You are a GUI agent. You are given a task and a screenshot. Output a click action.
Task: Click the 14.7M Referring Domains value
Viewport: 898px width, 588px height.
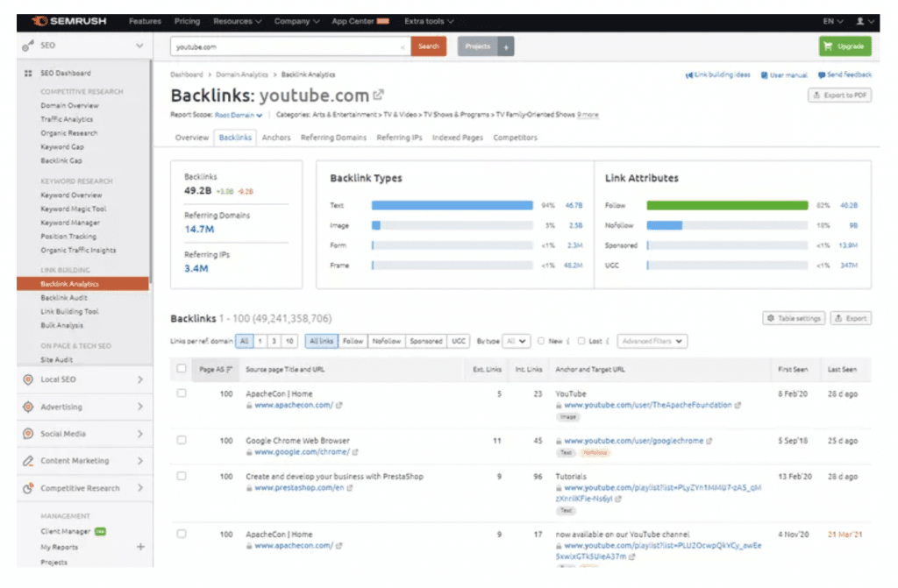199,229
